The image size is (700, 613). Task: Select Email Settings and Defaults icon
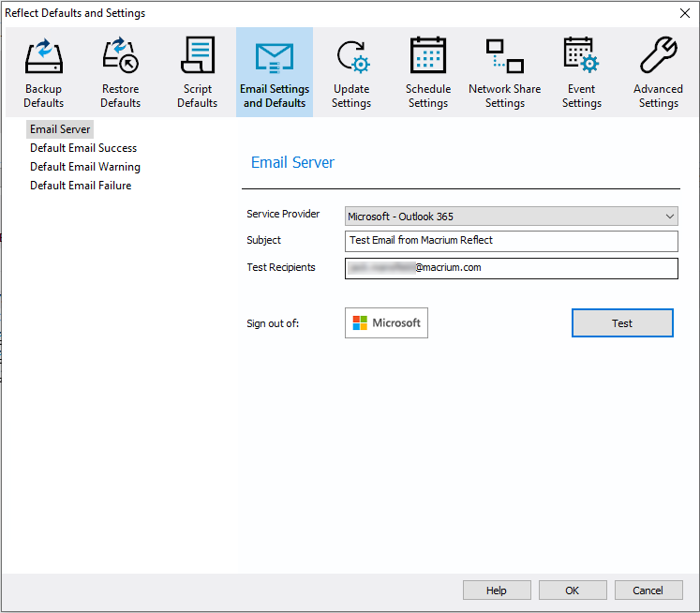[275, 58]
